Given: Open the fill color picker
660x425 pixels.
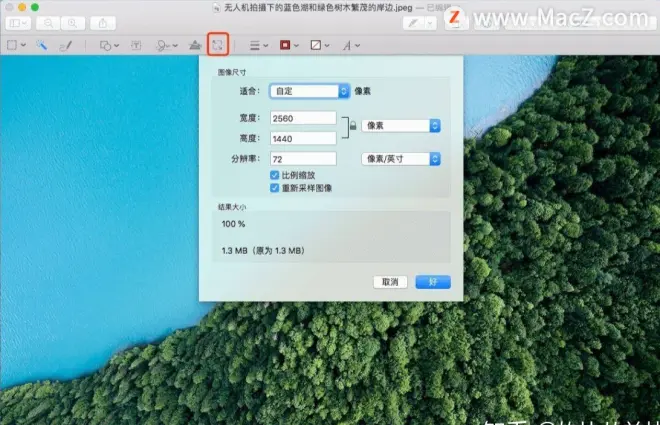Looking at the screenshot, I should point(319,45).
